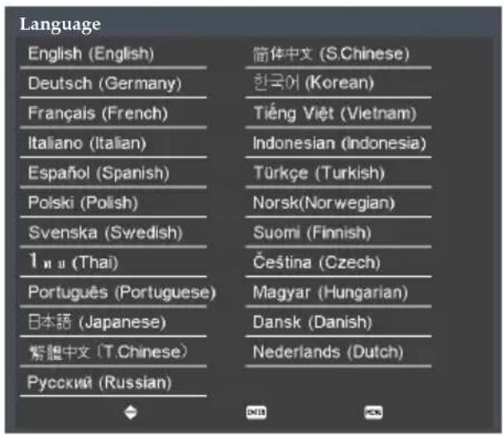Click the ENTER key icon
The height and width of the screenshot is (435, 504).
click(256, 412)
